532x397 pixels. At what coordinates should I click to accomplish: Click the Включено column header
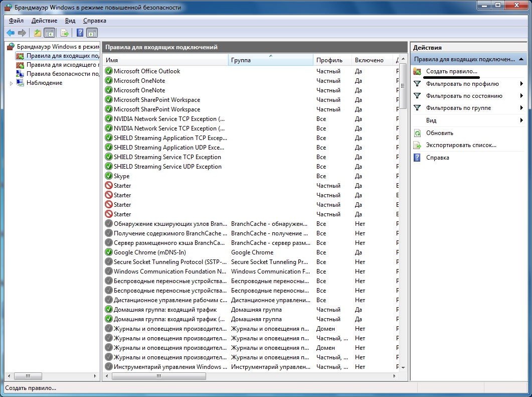[x=372, y=60]
